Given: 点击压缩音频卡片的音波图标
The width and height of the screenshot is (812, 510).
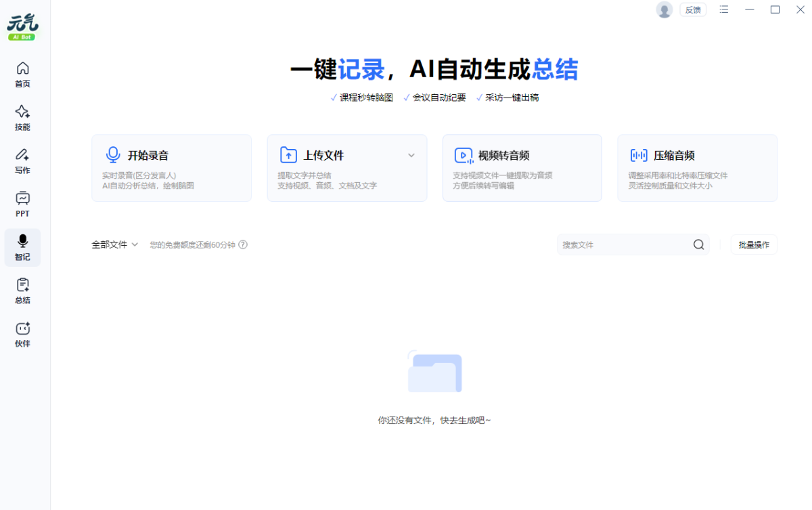Looking at the screenshot, I should coord(639,154).
